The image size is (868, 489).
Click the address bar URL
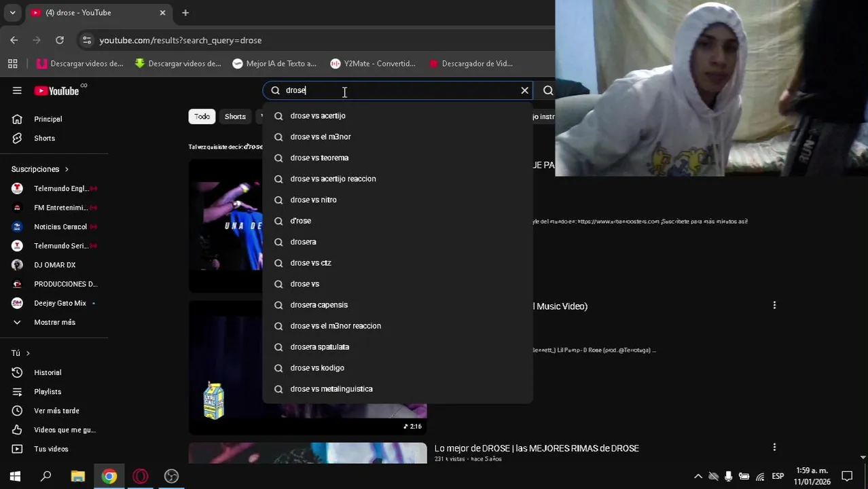(181, 40)
